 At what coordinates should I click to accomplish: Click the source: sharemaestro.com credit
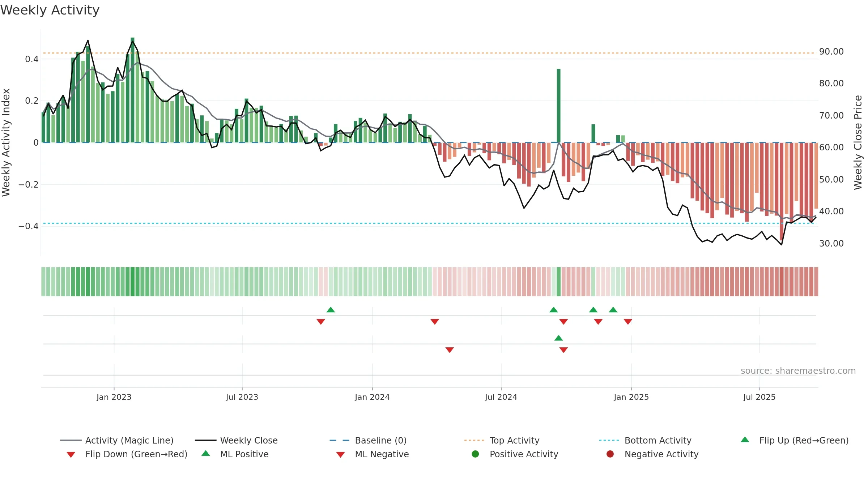tap(798, 371)
